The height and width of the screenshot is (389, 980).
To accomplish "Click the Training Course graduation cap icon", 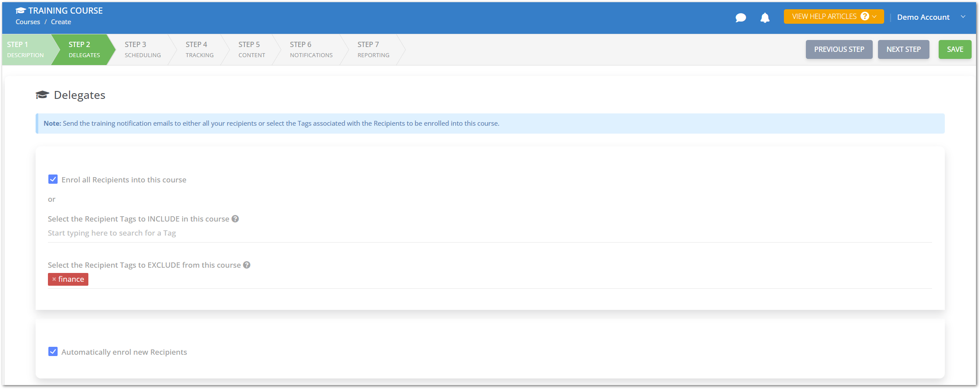I will pyautogui.click(x=21, y=11).
